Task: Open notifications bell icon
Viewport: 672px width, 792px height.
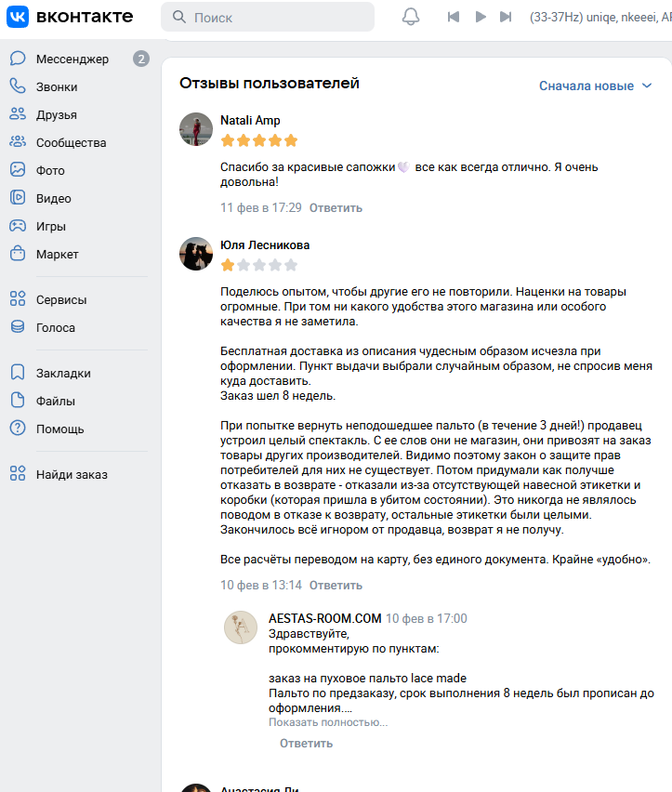Action: click(x=410, y=17)
